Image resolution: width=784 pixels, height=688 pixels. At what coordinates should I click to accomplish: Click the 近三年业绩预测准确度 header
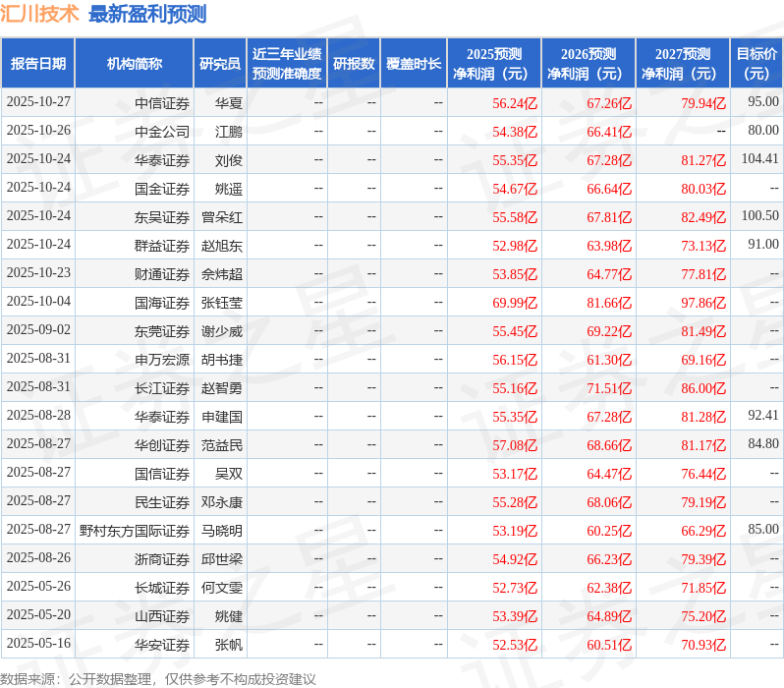(287, 64)
